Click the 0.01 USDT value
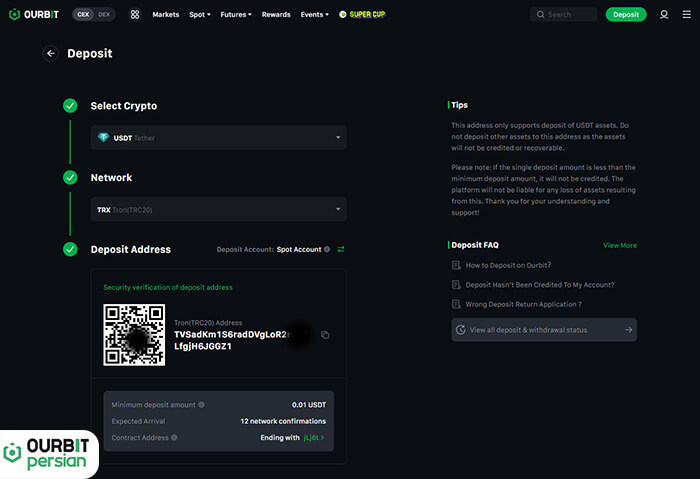The image size is (700, 479). [x=309, y=405]
